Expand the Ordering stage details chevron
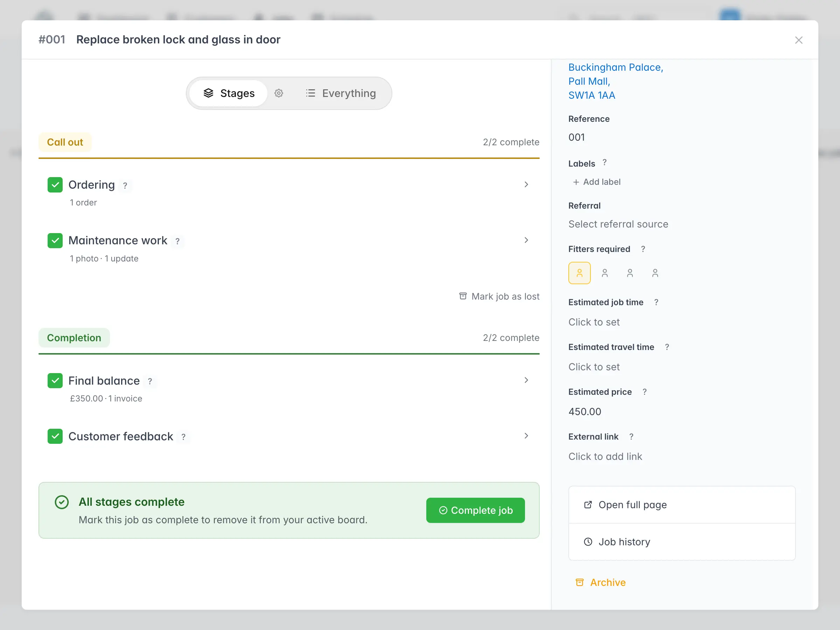This screenshot has width=840, height=630. point(526,184)
